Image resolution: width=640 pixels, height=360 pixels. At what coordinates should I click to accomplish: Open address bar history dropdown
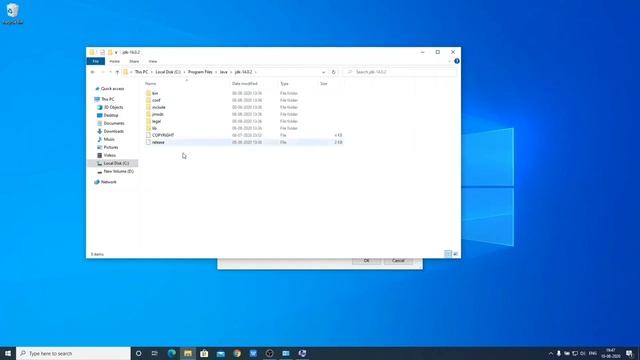click(x=324, y=72)
